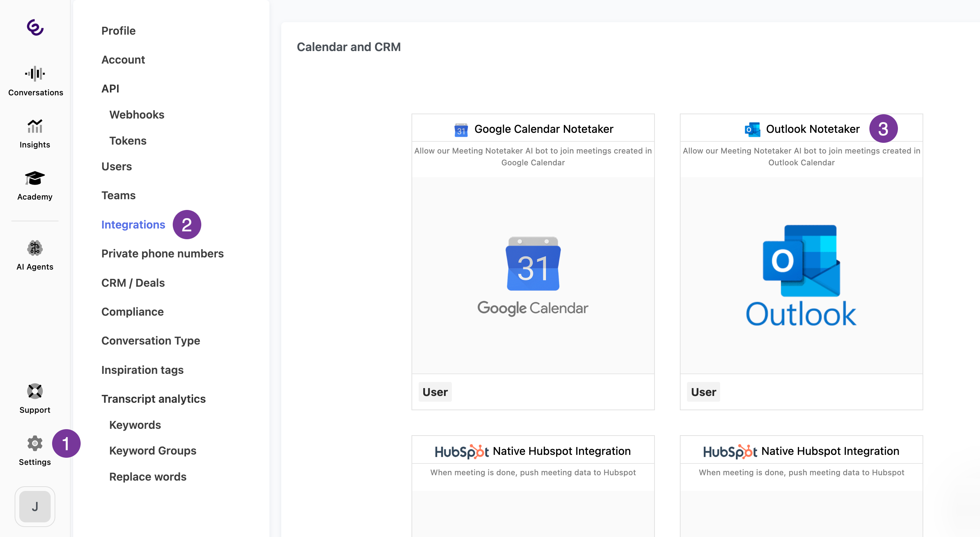
Task: Open AI Agents via the brain icon
Action: pyautogui.click(x=35, y=248)
